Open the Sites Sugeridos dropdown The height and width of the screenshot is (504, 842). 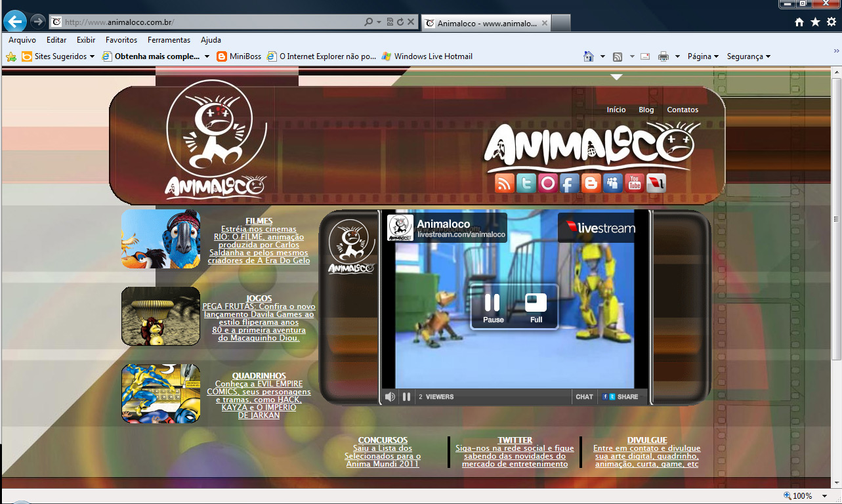pos(58,56)
